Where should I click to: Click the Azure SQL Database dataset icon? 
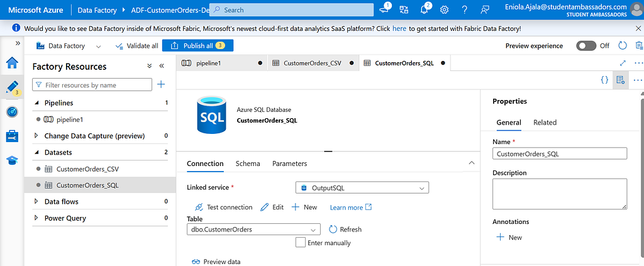pyautogui.click(x=211, y=114)
